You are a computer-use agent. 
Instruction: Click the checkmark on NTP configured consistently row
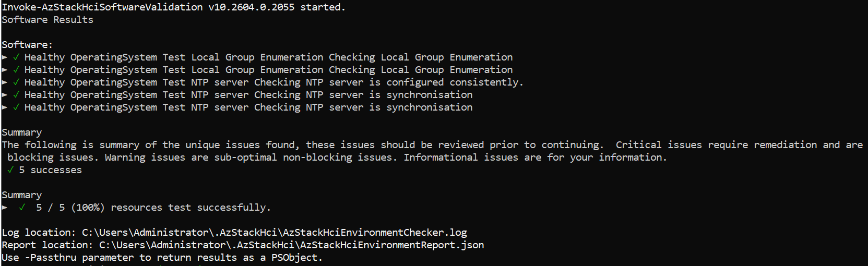tap(16, 82)
